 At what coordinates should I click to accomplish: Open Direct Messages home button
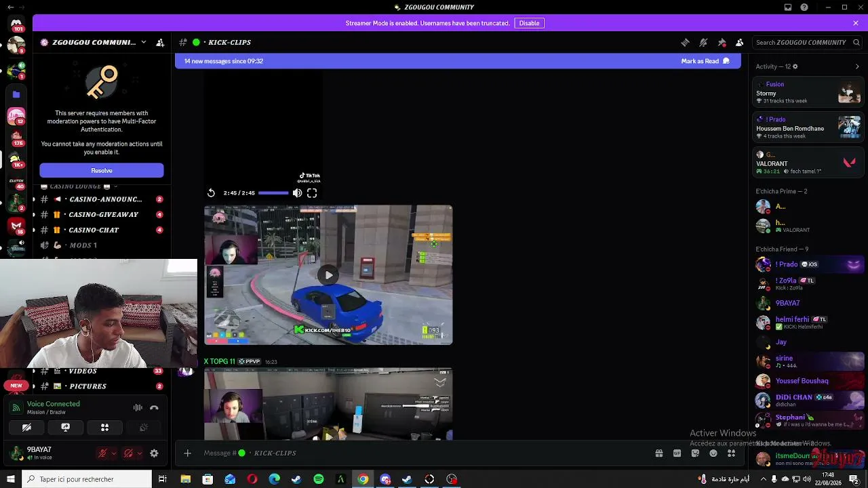pos(16,24)
